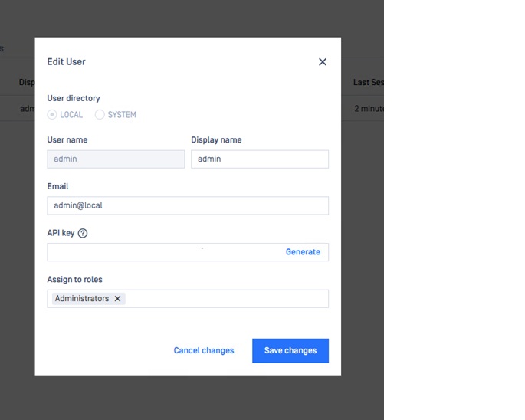Viewport: 525px width, 420px height.
Task: Click inside the API key field
Action: point(166,252)
